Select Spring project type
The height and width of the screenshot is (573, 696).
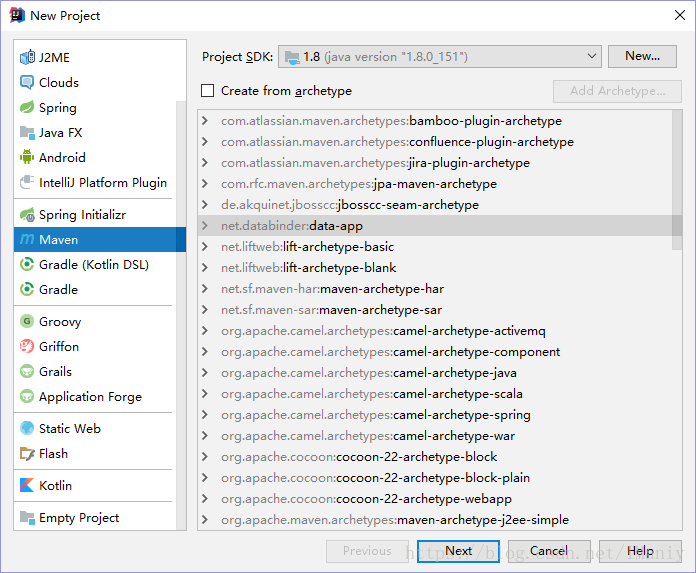coord(95,107)
